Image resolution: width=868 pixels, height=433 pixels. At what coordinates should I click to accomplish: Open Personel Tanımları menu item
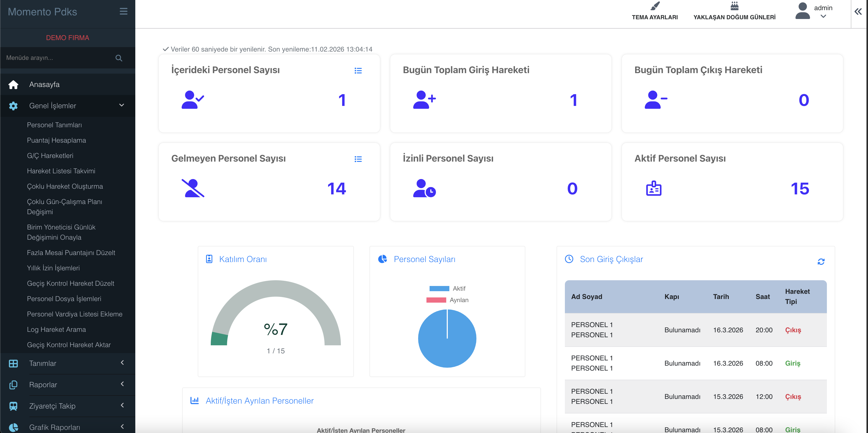coord(54,125)
